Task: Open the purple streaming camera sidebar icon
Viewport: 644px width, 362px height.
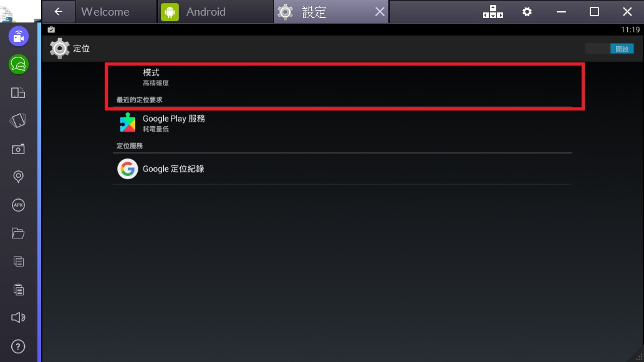Action: tap(19, 37)
